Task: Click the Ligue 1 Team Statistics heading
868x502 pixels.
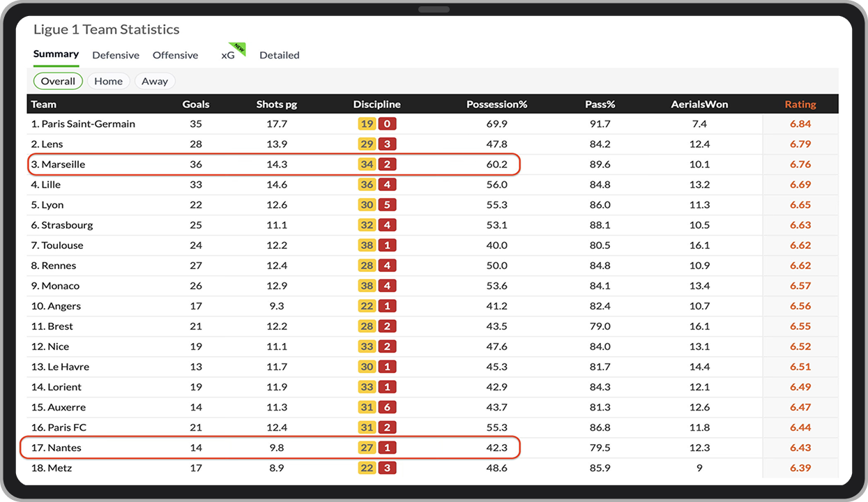Action: click(107, 29)
